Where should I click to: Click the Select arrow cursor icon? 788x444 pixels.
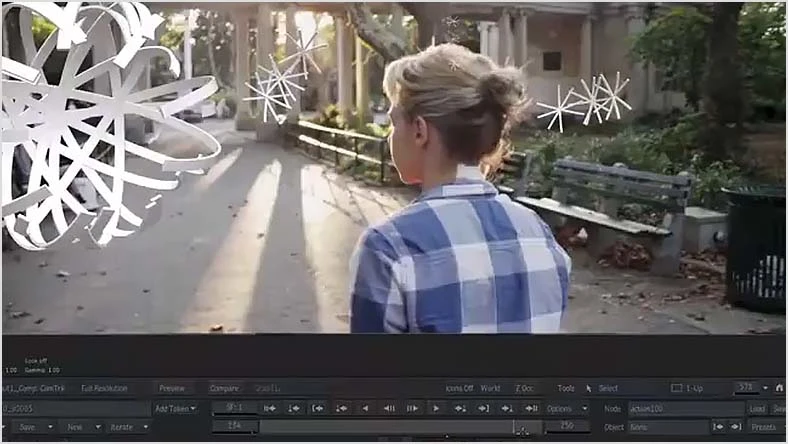[x=588, y=388]
